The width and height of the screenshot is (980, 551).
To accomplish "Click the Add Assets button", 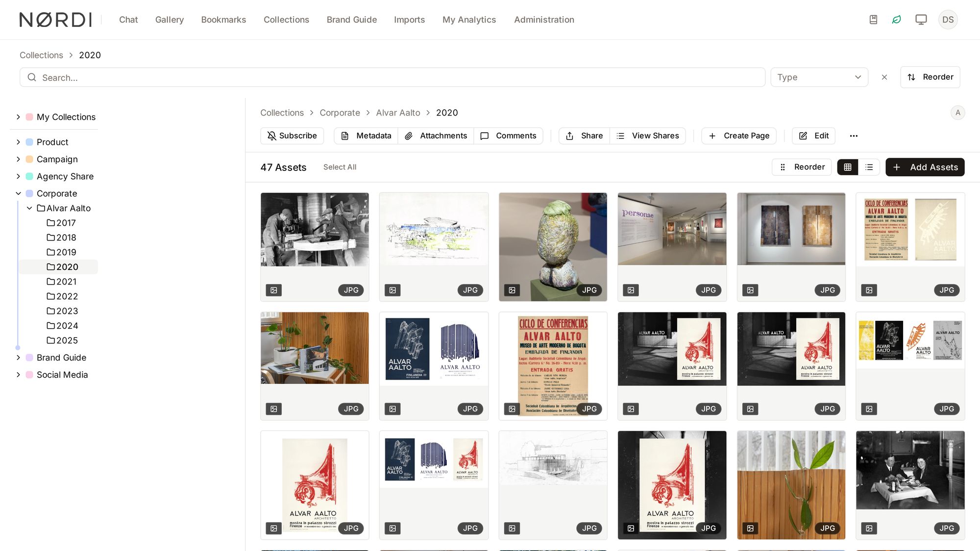I will click(x=925, y=167).
